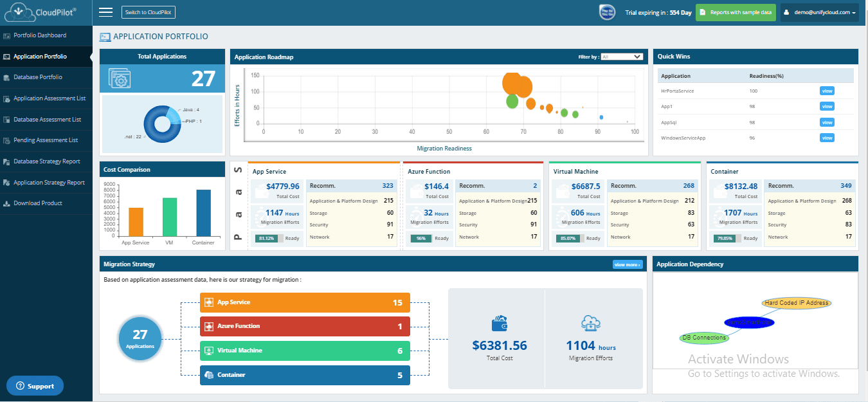Open Download Product in the sidebar
Image resolution: width=868 pixels, height=402 pixels.
point(38,203)
